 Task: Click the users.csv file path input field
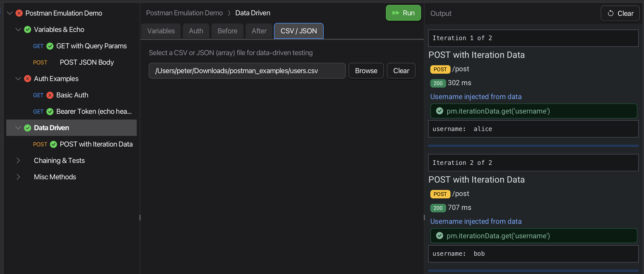[x=247, y=71]
